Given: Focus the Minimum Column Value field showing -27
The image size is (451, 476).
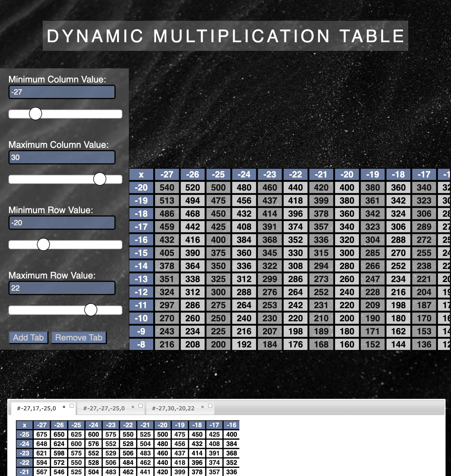Looking at the screenshot, I should coord(62,92).
